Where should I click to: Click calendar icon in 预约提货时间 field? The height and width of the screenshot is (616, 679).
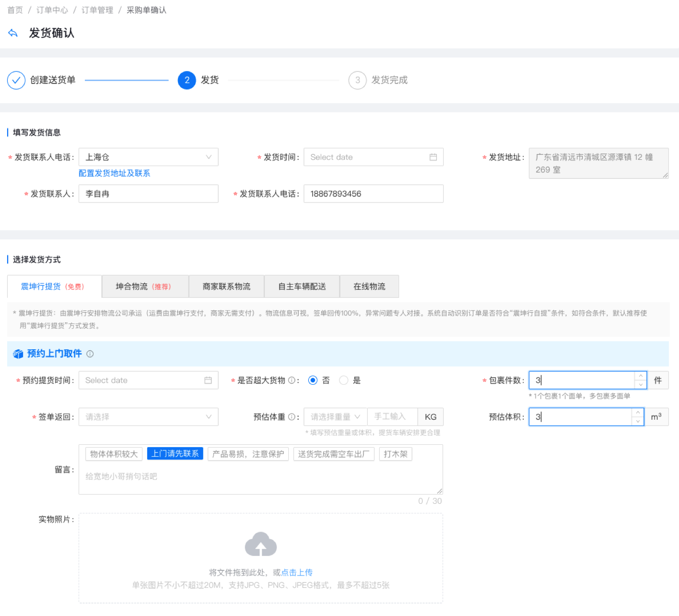click(208, 380)
